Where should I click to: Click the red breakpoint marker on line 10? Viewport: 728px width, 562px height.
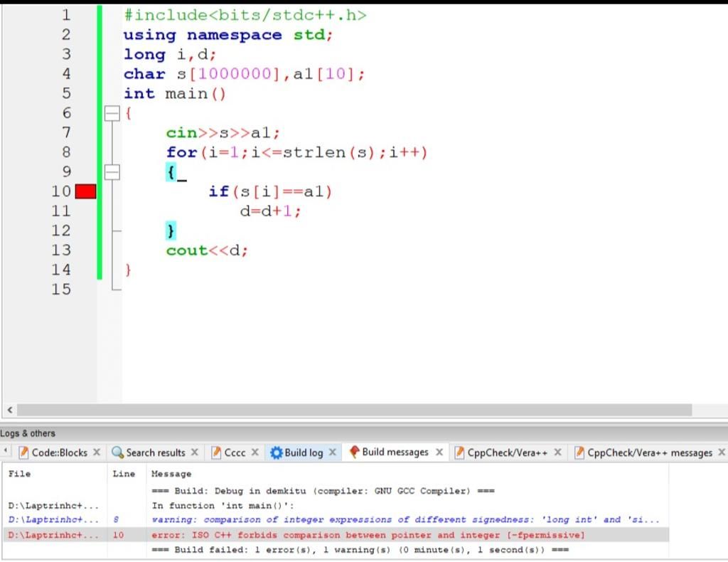(x=85, y=191)
